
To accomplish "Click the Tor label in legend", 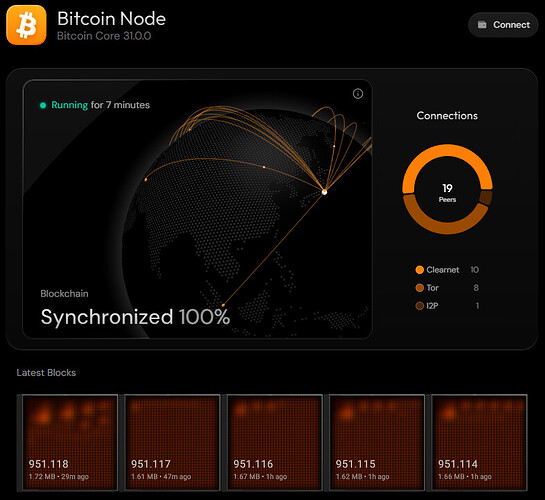I will point(432,288).
